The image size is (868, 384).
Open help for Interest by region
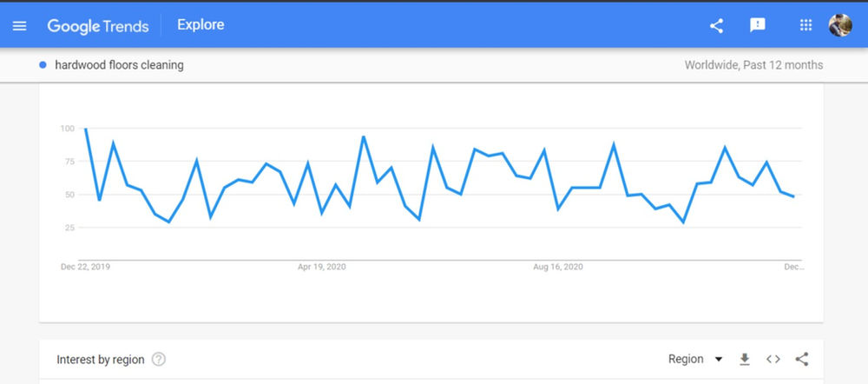pos(159,359)
